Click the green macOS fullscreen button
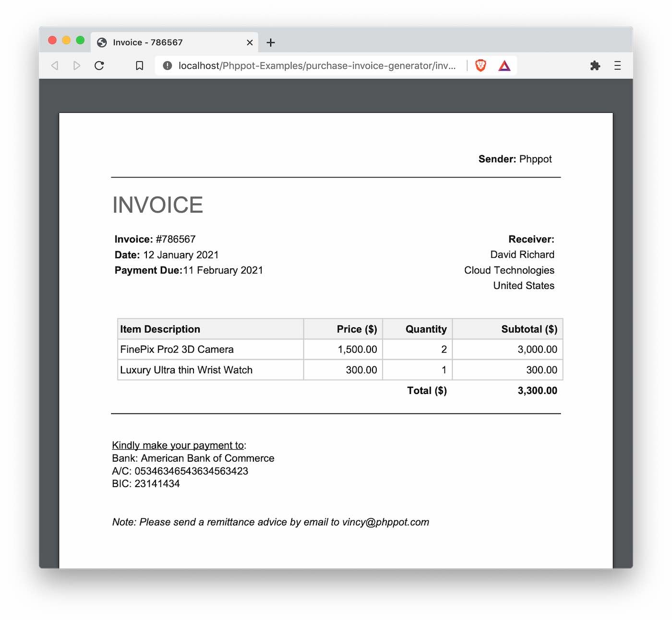 80,40
